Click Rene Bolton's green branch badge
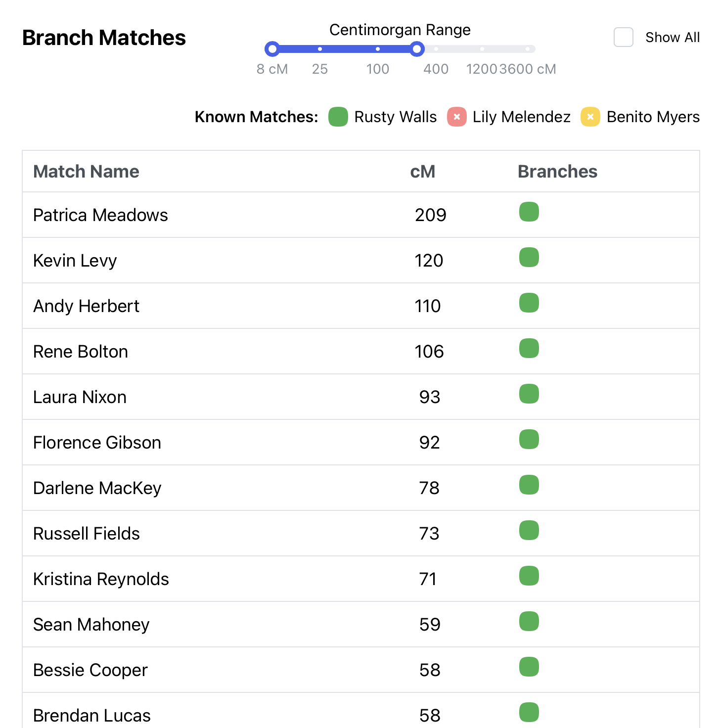The height and width of the screenshot is (728, 719). click(x=529, y=349)
